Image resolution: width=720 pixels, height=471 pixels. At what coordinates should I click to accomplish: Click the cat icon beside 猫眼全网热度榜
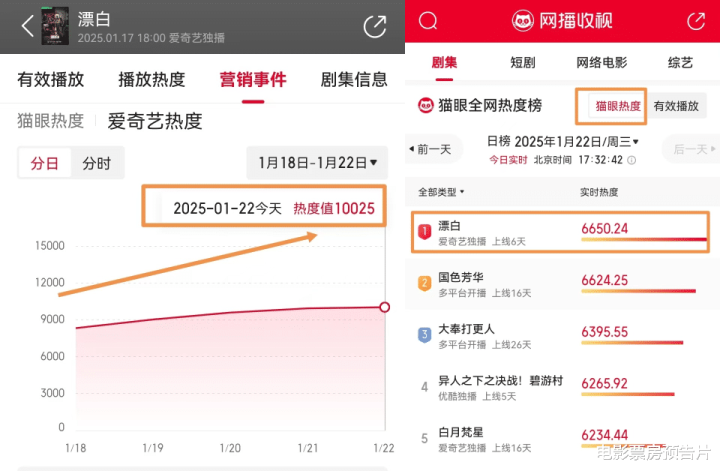pyautogui.click(x=426, y=106)
